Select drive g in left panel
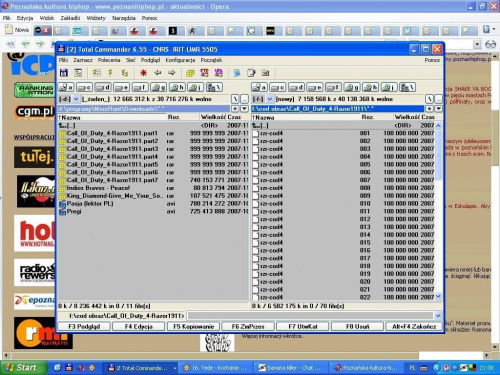The image size is (500, 375). (159, 87)
